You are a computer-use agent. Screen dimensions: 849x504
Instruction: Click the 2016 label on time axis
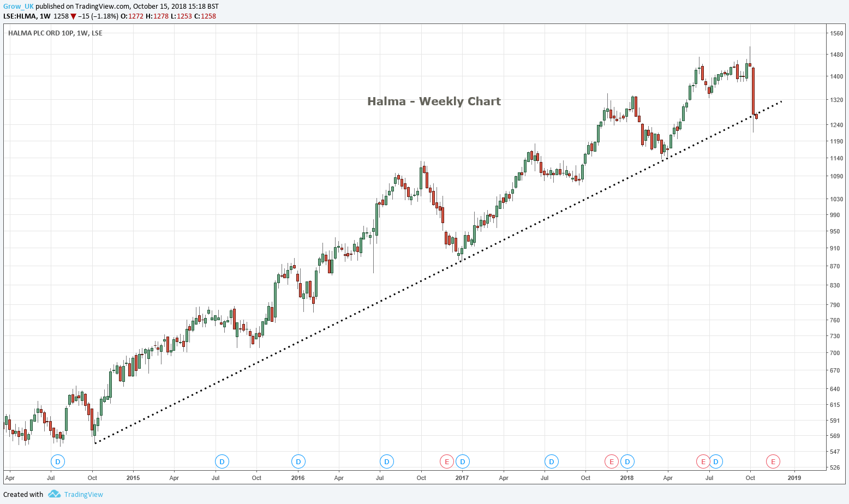click(298, 478)
